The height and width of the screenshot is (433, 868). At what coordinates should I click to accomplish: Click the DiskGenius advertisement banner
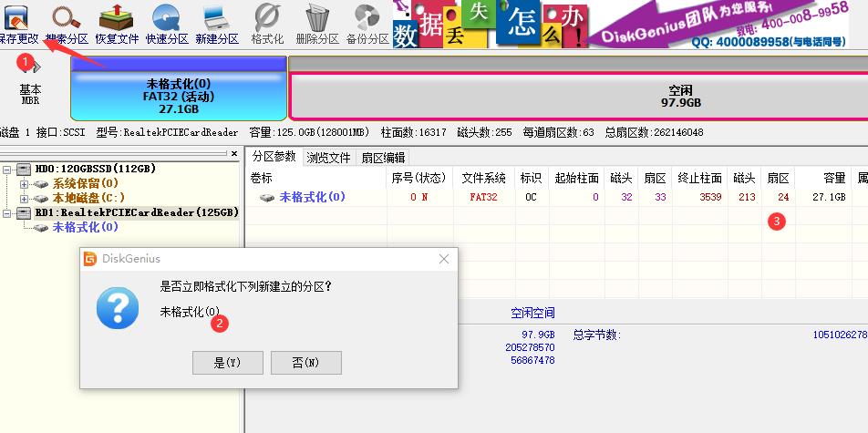[621, 24]
